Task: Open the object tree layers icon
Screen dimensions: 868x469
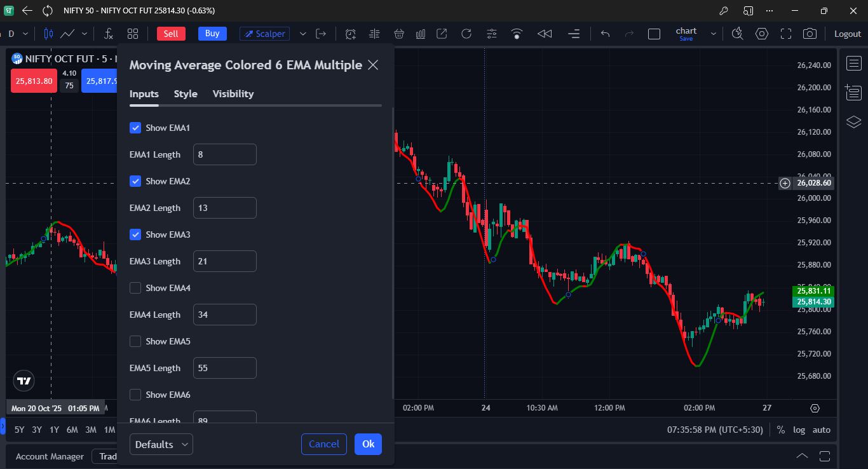Action: [x=853, y=121]
